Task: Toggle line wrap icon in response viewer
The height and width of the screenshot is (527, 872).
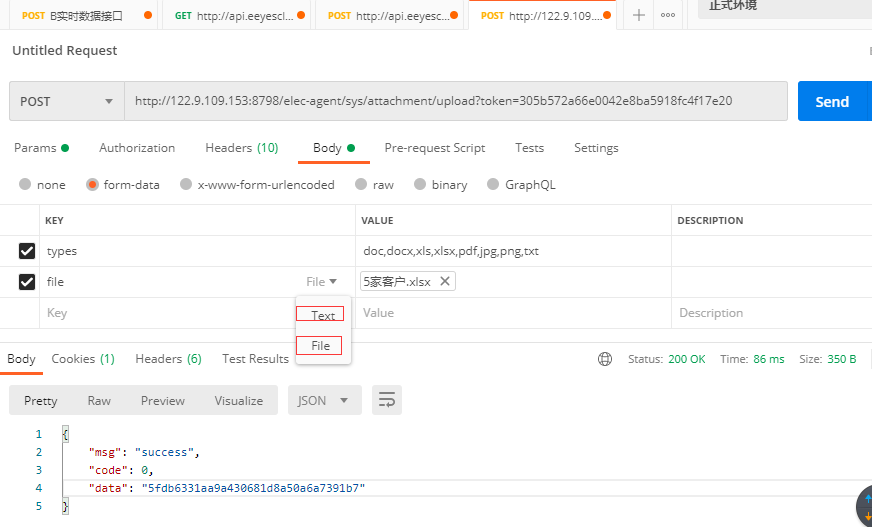Action: 387,400
